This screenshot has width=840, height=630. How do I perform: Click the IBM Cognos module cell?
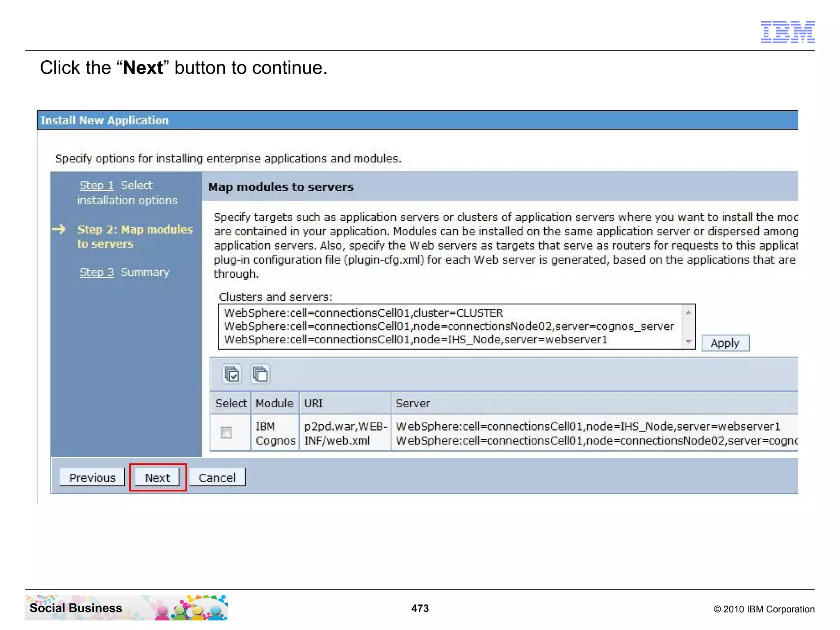pyautogui.click(x=275, y=433)
